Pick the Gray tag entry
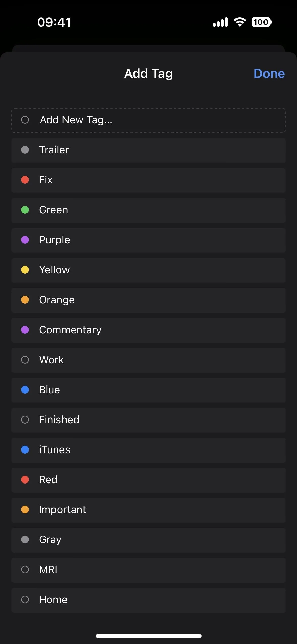This screenshot has width=297, height=644. (148, 540)
